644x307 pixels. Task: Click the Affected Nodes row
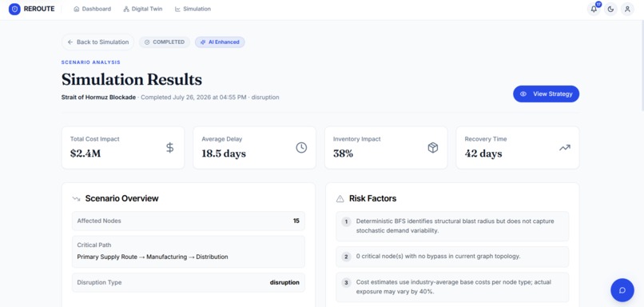[189, 221]
